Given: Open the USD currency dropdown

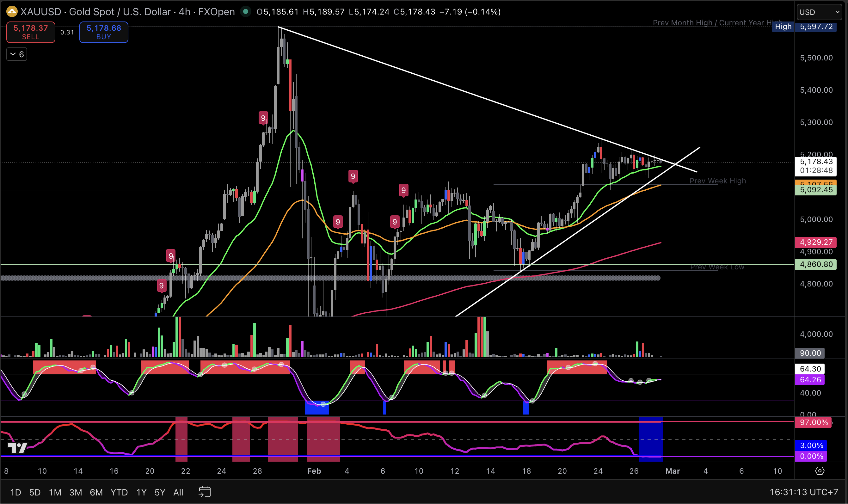Looking at the screenshot, I should [819, 12].
